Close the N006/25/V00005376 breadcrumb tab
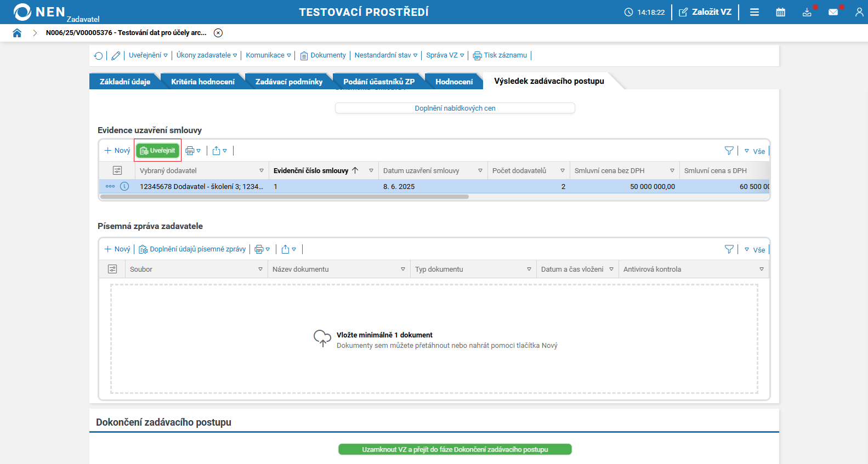 click(218, 33)
